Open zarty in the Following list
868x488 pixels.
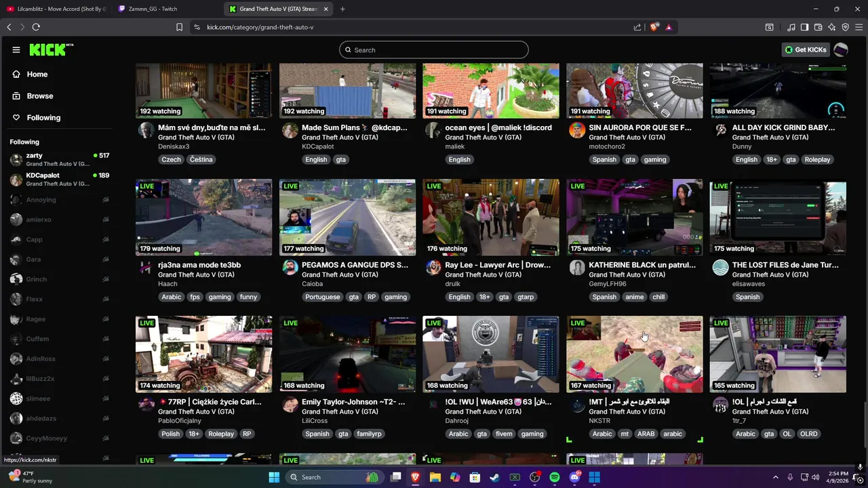[x=60, y=159]
